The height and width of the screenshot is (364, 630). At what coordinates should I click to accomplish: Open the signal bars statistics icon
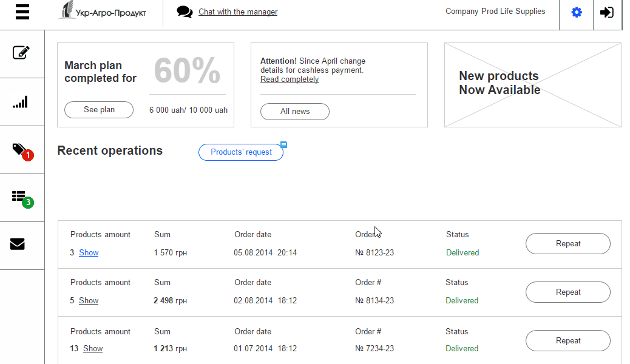pyautogui.click(x=21, y=102)
